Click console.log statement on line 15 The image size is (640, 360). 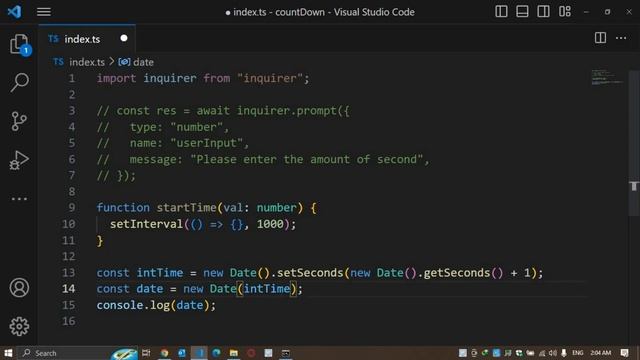point(156,305)
